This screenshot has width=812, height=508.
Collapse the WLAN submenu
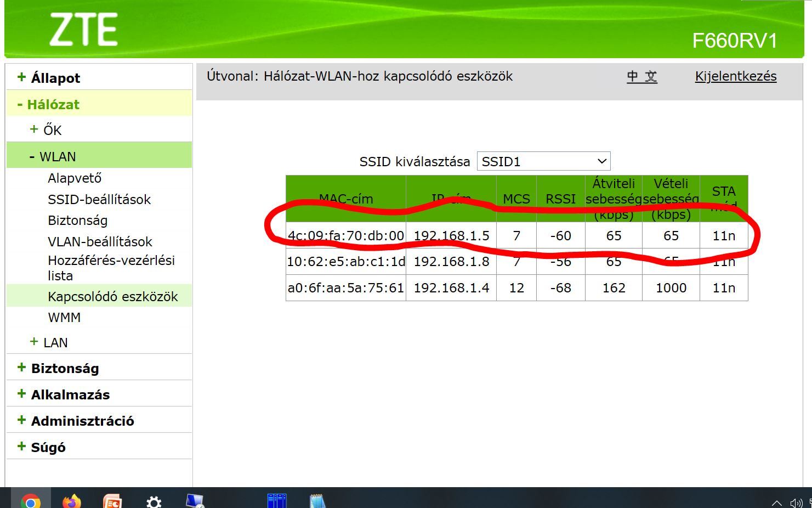pyautogui.click(x=53, y=156)
